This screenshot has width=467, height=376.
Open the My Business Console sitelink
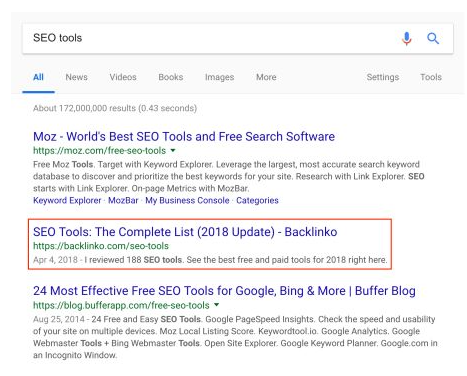click(x=187, y=200)
